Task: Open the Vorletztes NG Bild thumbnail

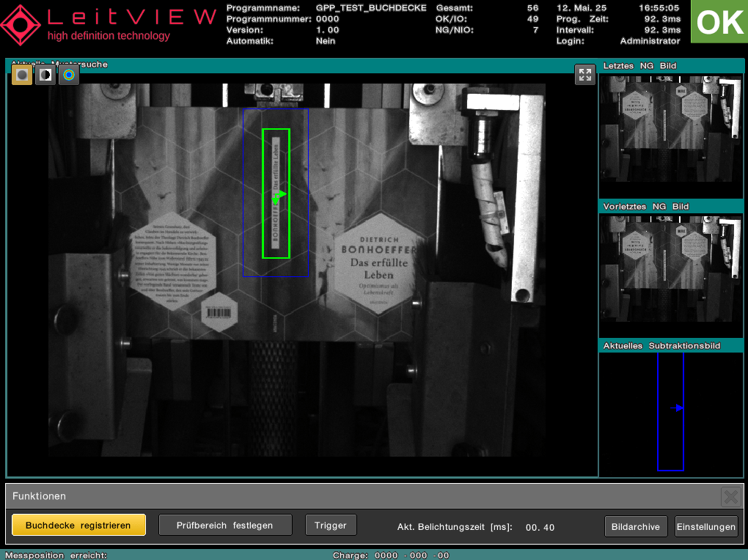Action: [671, 268]
